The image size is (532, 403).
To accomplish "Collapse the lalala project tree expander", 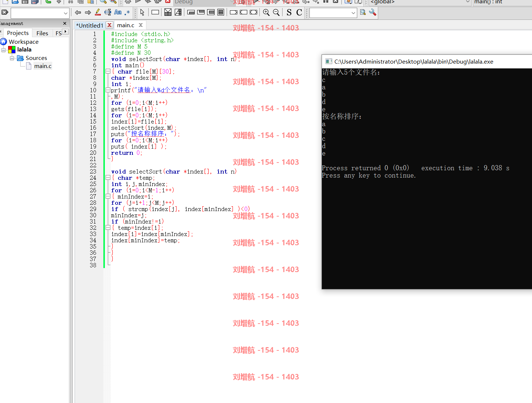I will pos(4,50).
